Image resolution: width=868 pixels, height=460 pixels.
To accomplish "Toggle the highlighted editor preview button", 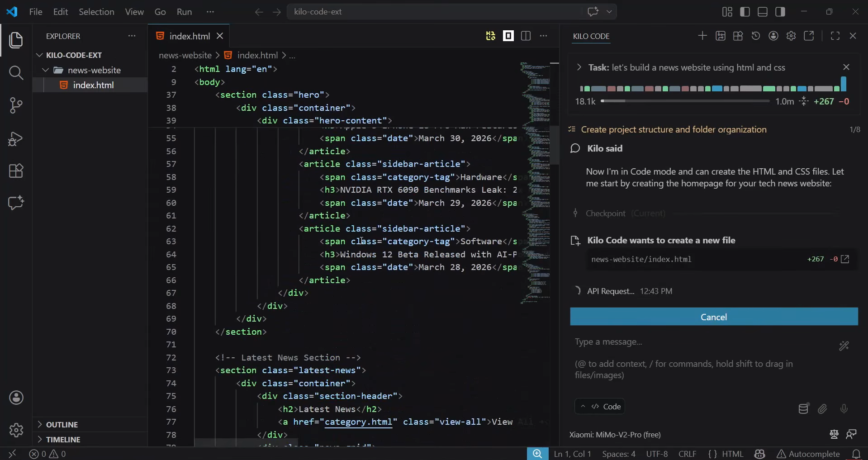I will point(508,36).
